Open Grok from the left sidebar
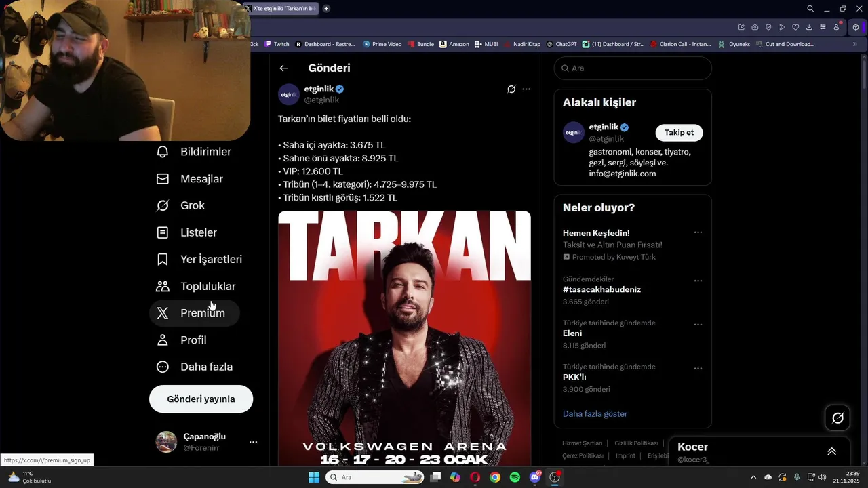Screen dimensions: 868x488 (180, 205)
